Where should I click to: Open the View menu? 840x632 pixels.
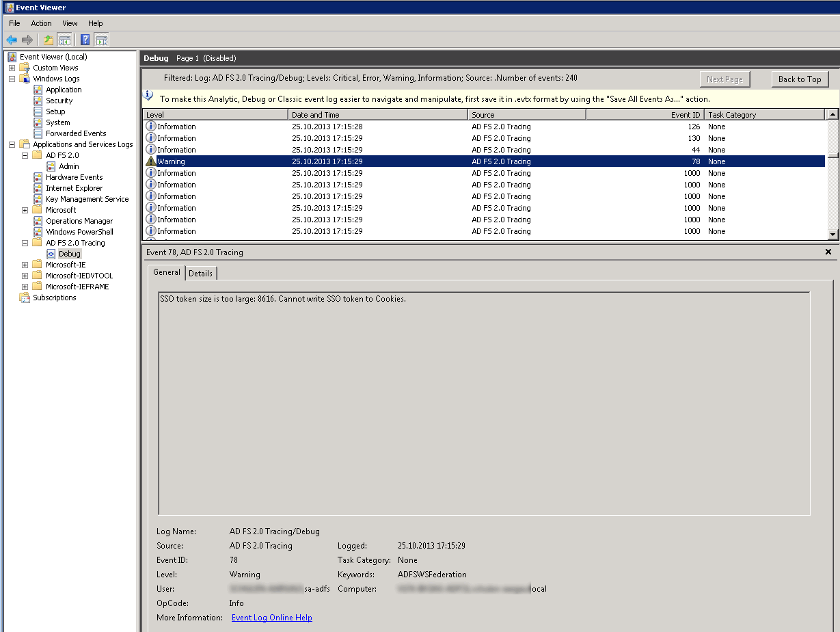pos(70,23)
